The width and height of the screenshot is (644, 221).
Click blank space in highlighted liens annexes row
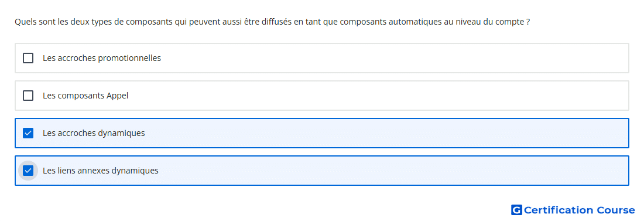393,171
